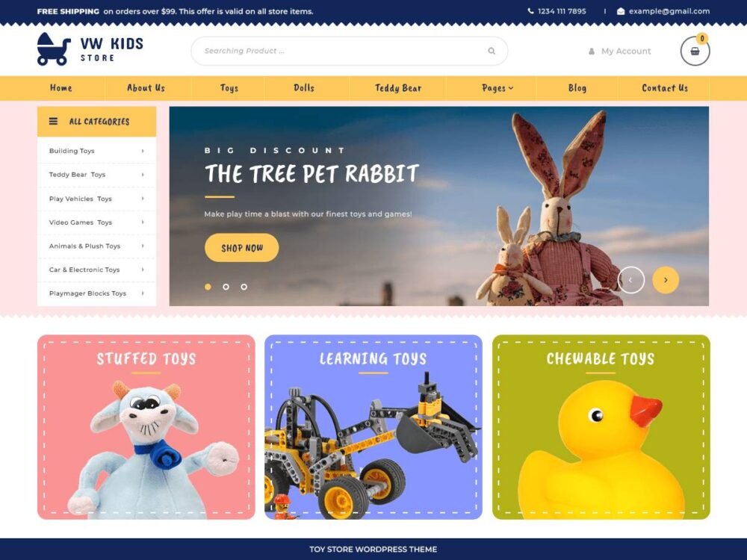Click the My Account user icon
This screenshot has width=747, height=560.
[x=591, y=51]
